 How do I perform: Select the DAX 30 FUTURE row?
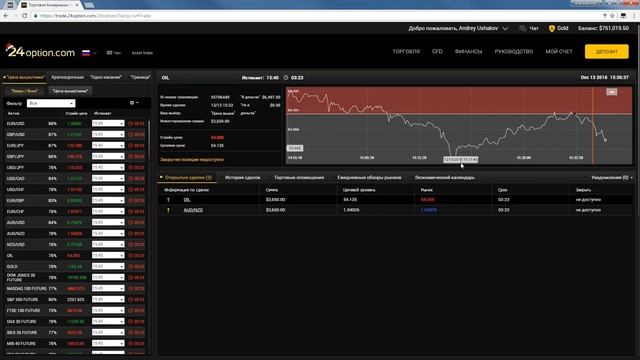tap(76, 322)
